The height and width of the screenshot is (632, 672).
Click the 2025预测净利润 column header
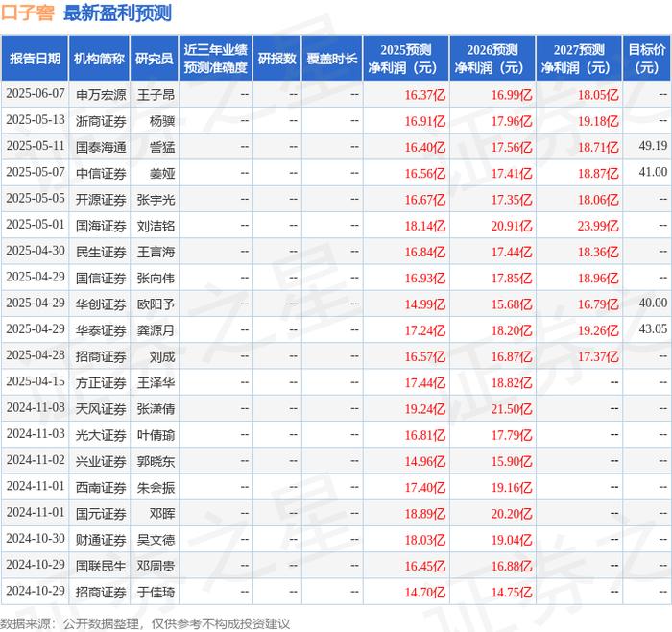(x=406, y=59)
